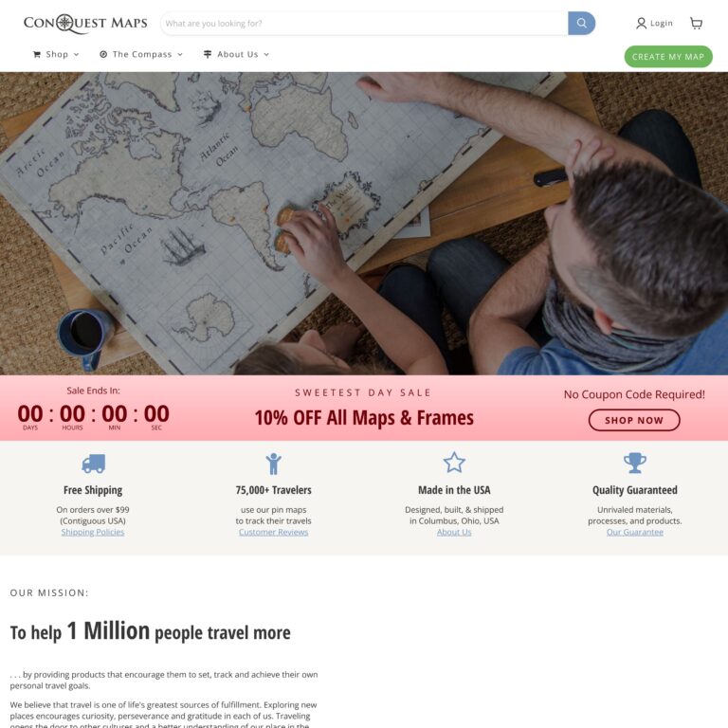The width and height of the screenshot is (728, 728).
Task: Expand the About Us dropdown menu
Action: (x=237, y=55)
